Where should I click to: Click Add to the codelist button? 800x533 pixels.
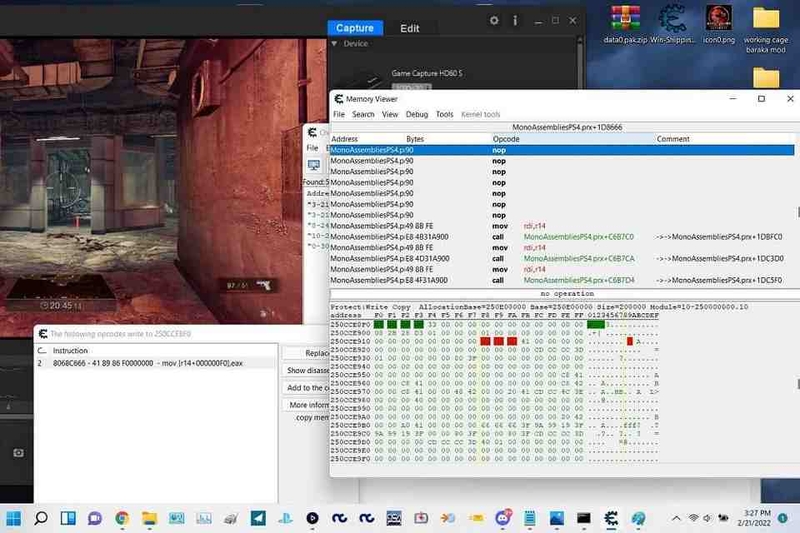306,388
